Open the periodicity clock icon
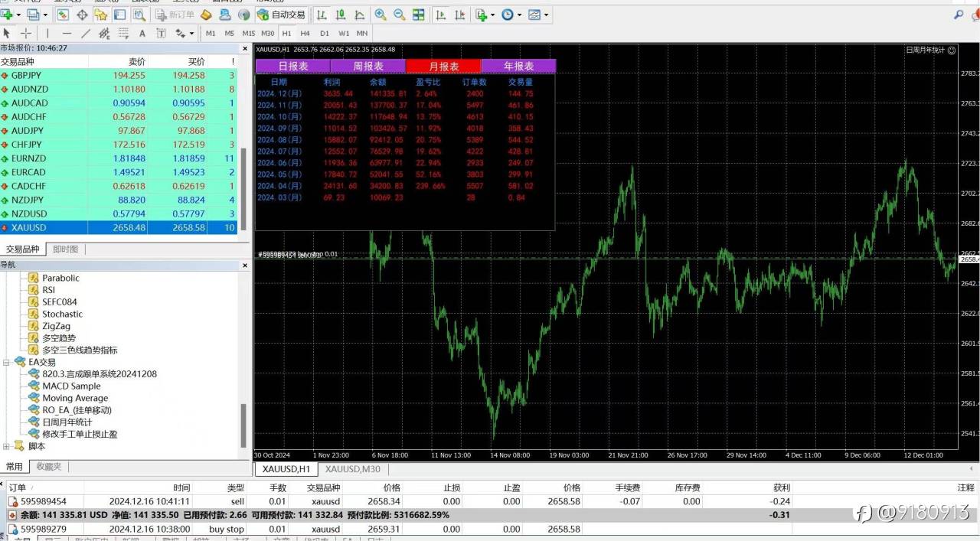Image resolution: width=980 pixels, height=541 pixels. coord(507,15)
